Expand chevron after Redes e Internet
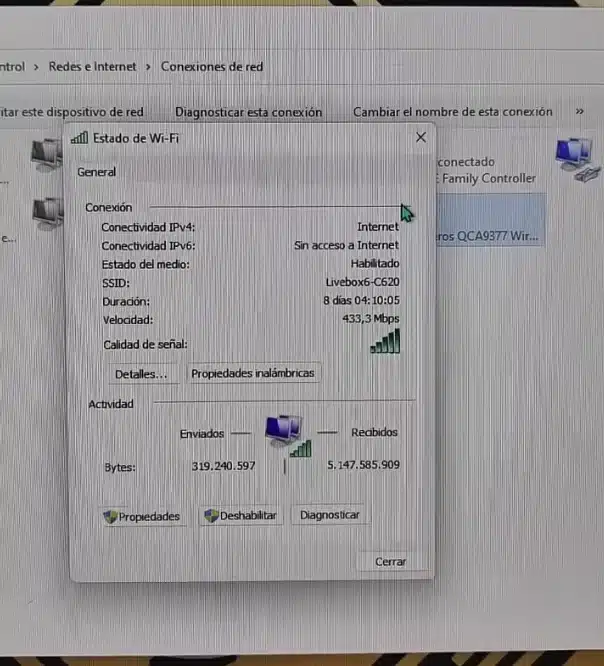 point(148,67)
